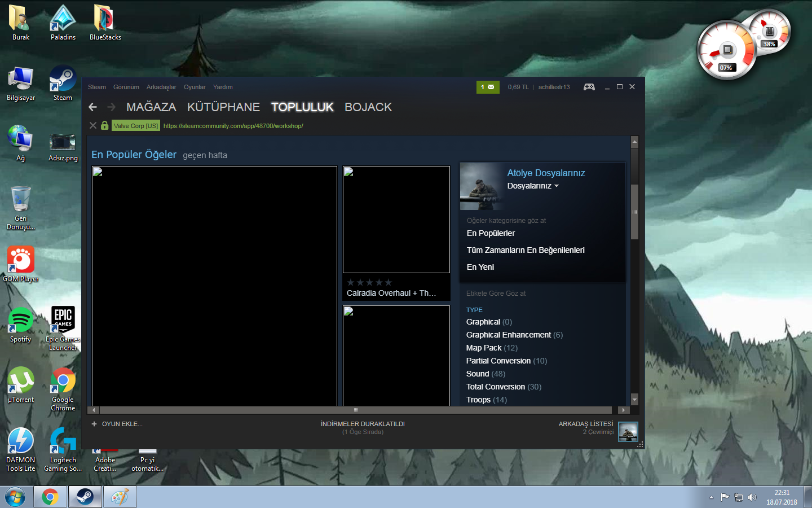Click the plus icon beside OYUN EKLE

tap(94, 424)
